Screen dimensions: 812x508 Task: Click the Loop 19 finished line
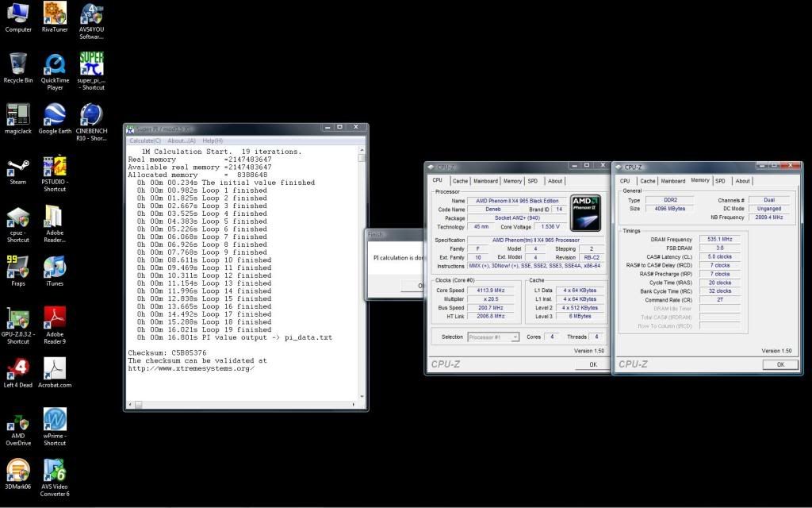(204, 329)
